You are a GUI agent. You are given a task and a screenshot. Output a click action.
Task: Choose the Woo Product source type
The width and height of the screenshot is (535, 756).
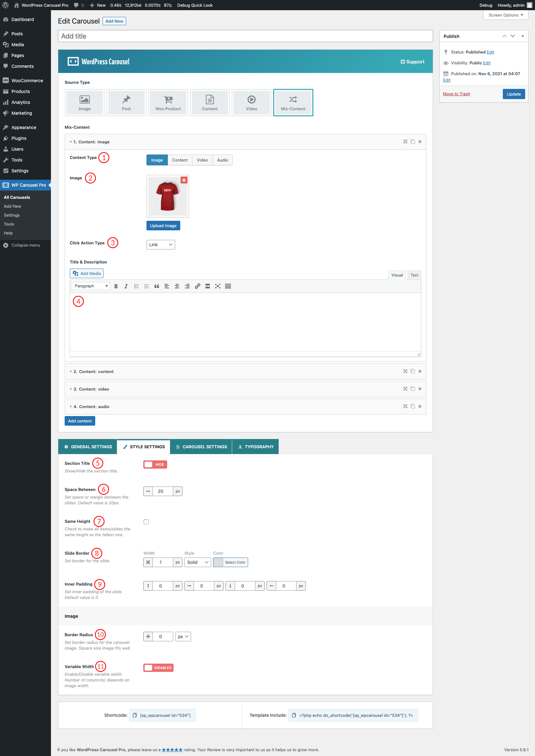point(168,103)
